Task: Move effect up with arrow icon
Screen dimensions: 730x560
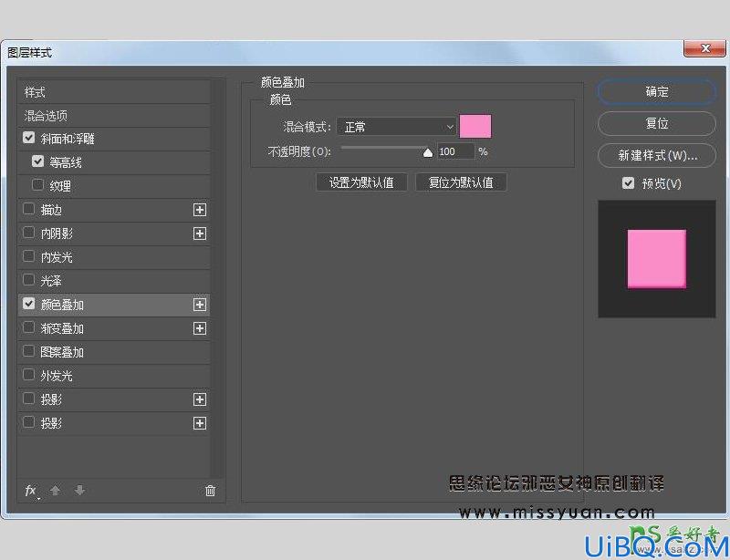Action: [x=55, y=490]
